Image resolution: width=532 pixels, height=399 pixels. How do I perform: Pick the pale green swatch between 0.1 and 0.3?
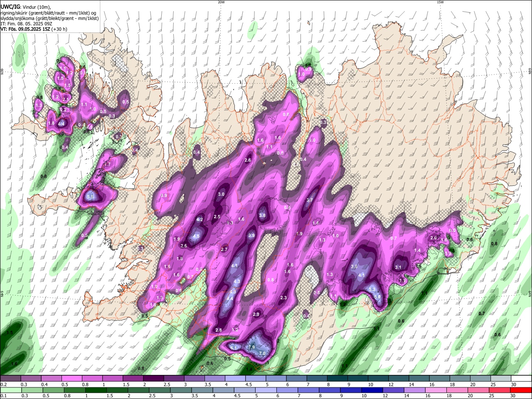tap(12, 390)
